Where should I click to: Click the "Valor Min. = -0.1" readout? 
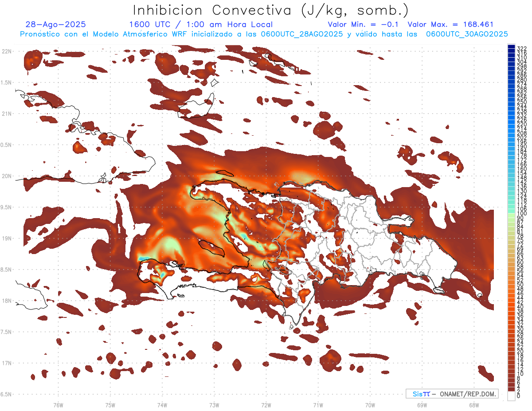click(x=363, y=24)
